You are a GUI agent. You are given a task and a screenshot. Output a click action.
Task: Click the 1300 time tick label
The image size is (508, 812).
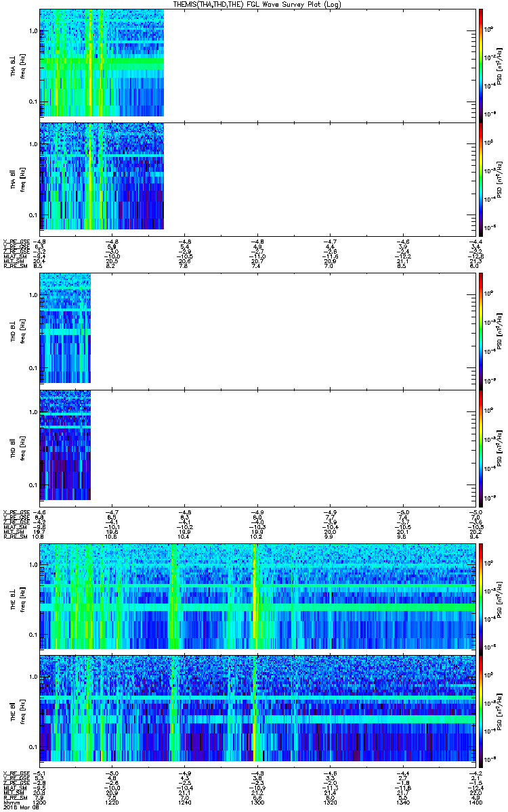point(257,801)
